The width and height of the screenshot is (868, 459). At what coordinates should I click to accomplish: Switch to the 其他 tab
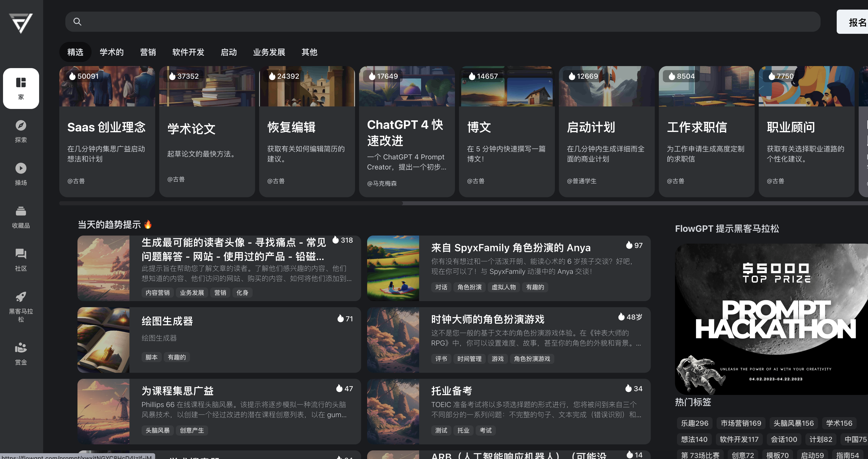[309, 52]
